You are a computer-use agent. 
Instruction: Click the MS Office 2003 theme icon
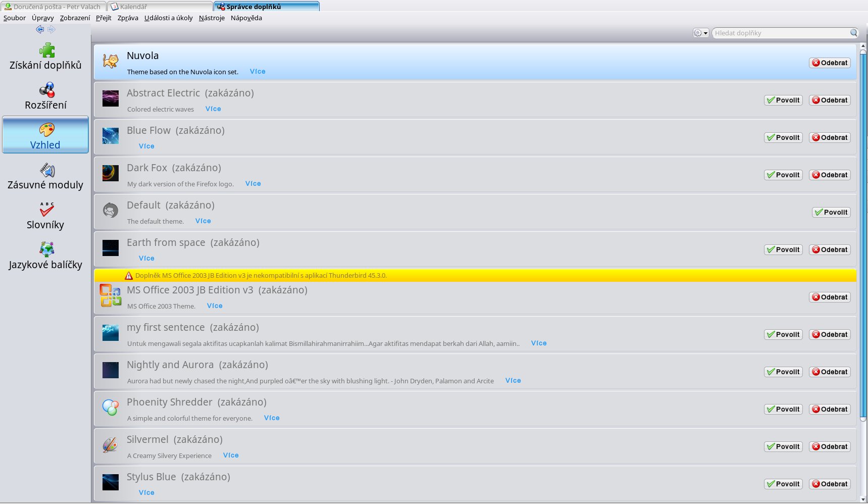point(111,295)
